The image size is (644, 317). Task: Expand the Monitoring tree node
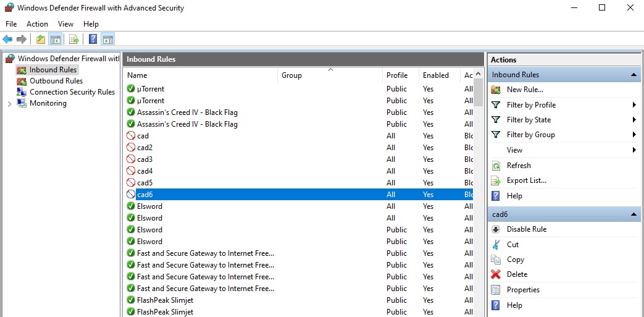tap(9, 104)
